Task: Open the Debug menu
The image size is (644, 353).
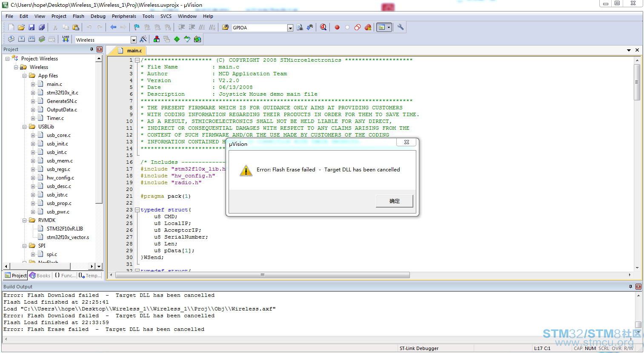Action: click(98, 16)
